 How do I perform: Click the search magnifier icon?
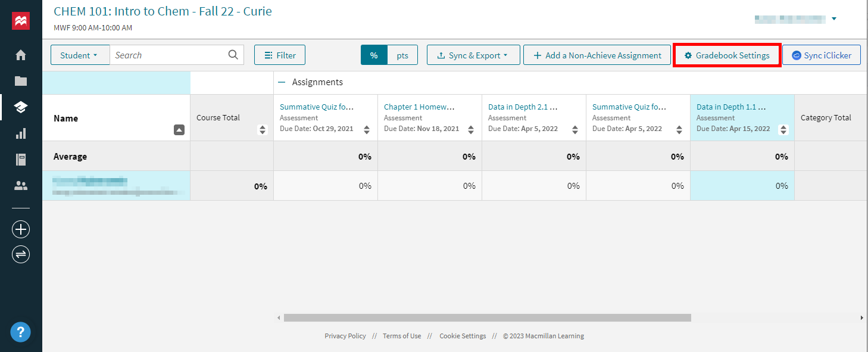tap(233, 54)
